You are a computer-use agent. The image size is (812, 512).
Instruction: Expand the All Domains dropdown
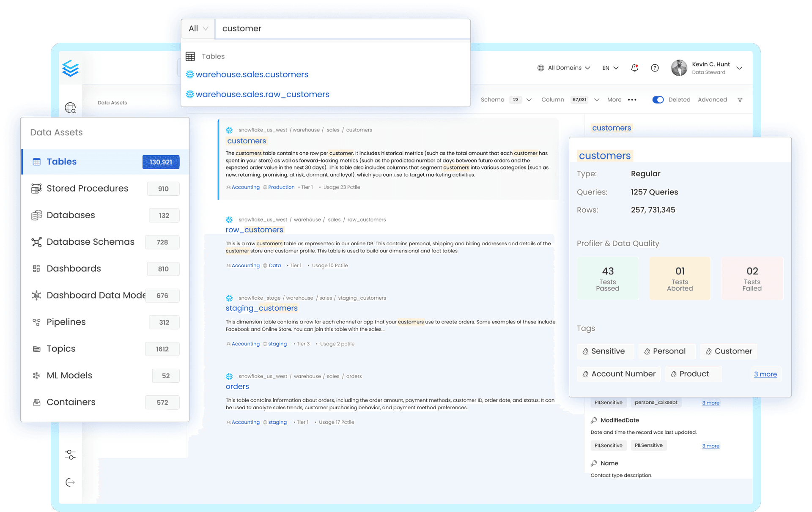tap(564, 68)
